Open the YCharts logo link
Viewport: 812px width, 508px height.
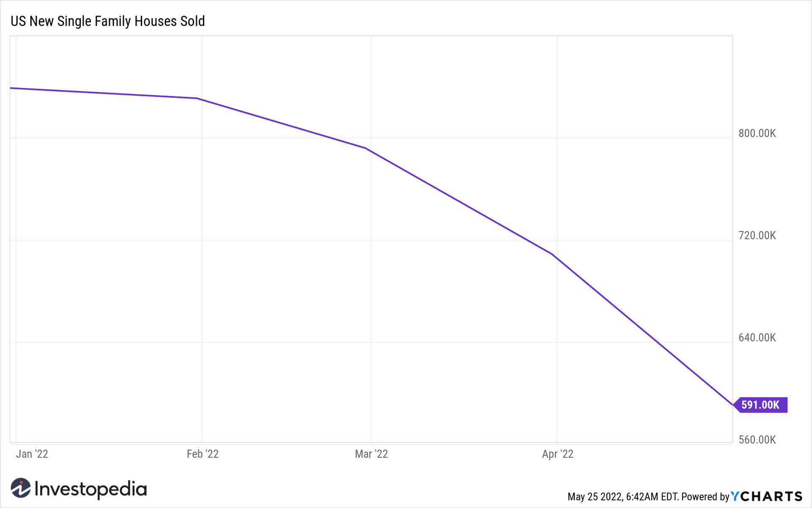(x=767, y=496)
